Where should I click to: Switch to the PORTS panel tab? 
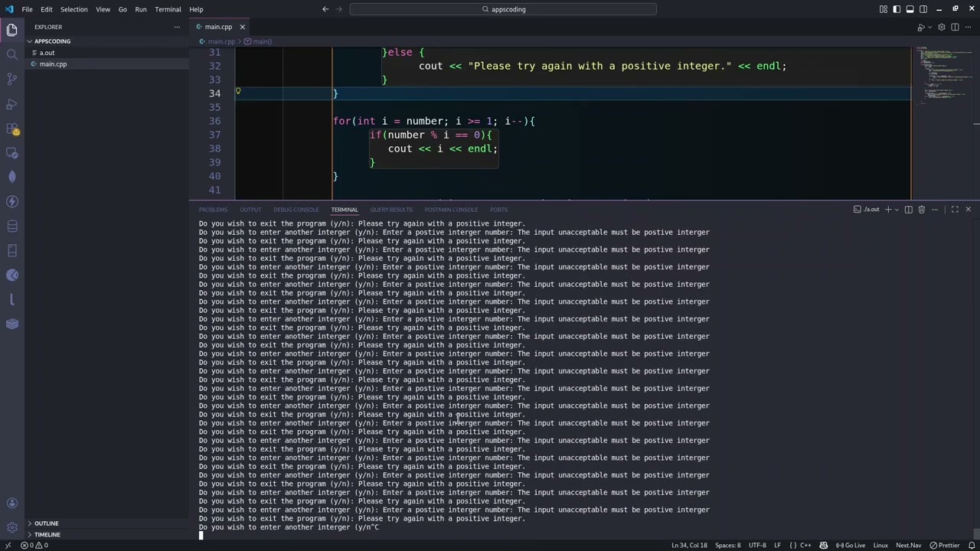498,209
